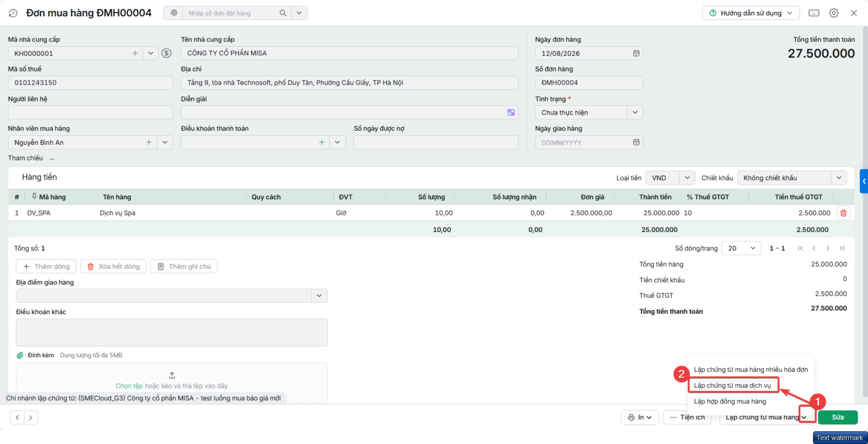Click the green Sửa button
The image size is (868, 444).
(x=838, y=417)
